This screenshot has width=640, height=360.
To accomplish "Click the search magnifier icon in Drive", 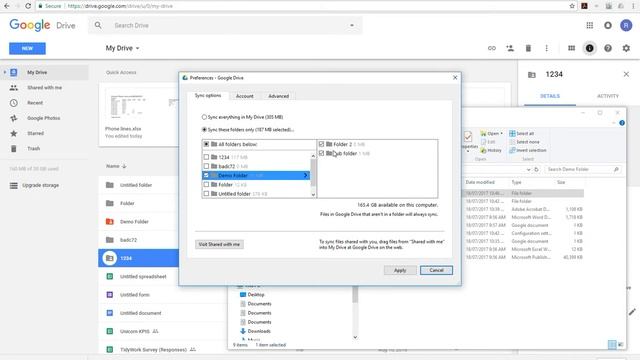I will coord(98,25).
